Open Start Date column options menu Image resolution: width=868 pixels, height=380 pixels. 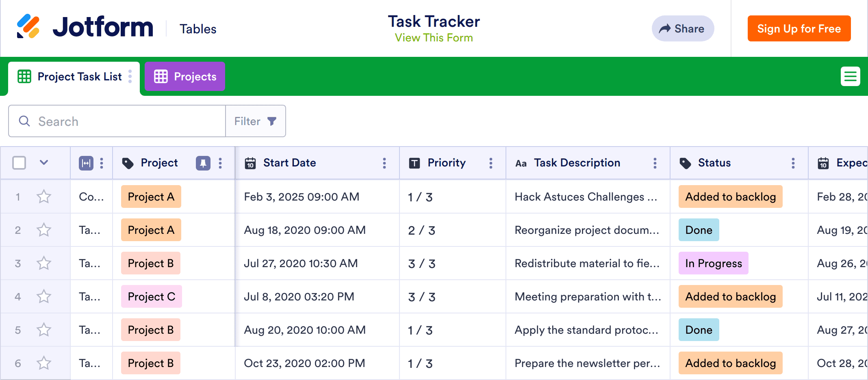pos(384,163)
